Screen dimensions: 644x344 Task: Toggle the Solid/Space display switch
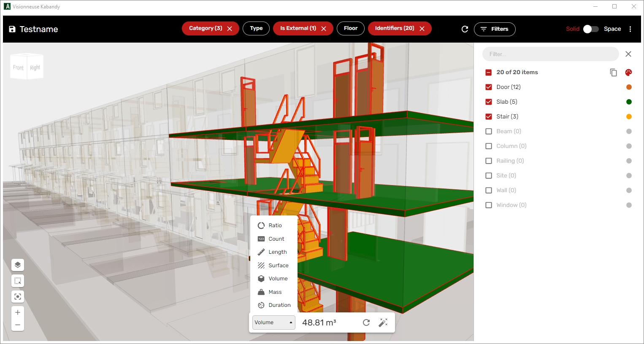591,29
